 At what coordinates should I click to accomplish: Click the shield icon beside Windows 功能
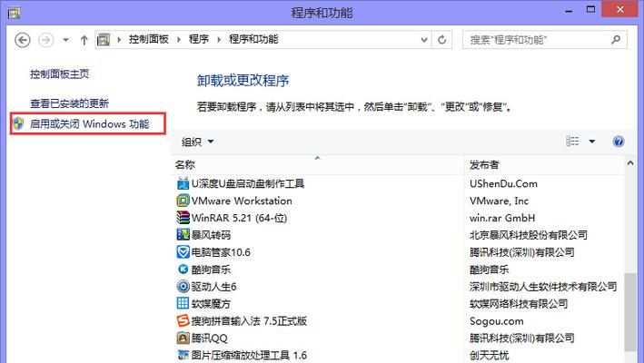click(18, 123)
